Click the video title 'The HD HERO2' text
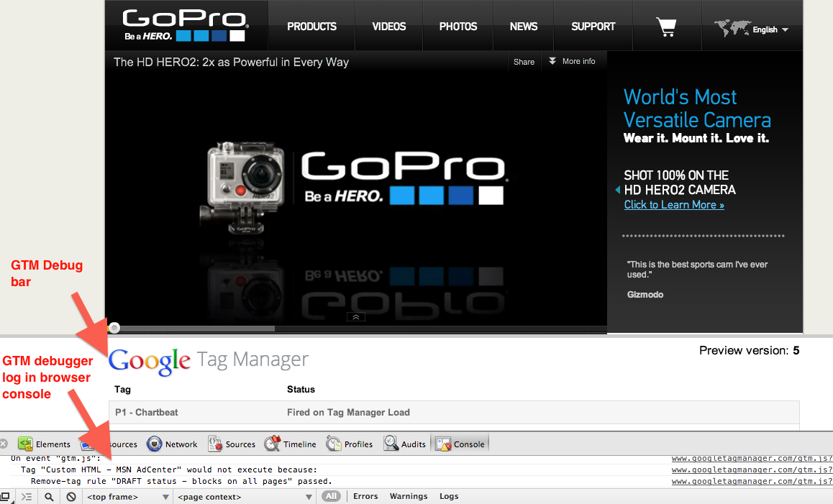833x504 pixels. point(231,62)
